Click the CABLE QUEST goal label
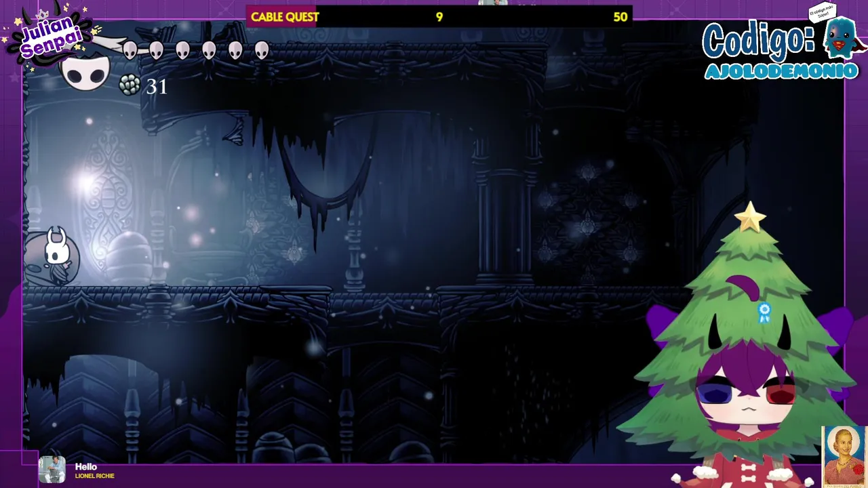Image resolution: width=868 pixels, height=488 pixels. coord(285,17)
